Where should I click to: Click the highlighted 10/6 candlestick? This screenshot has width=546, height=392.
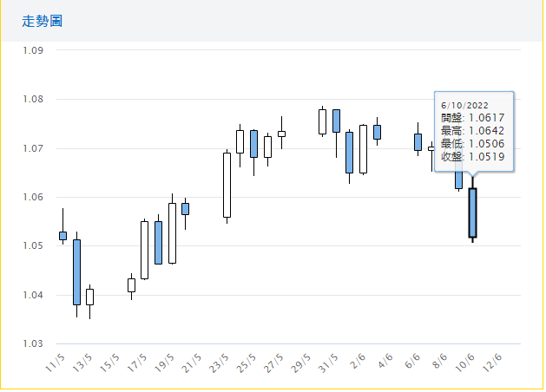click(x=472, y=212)
